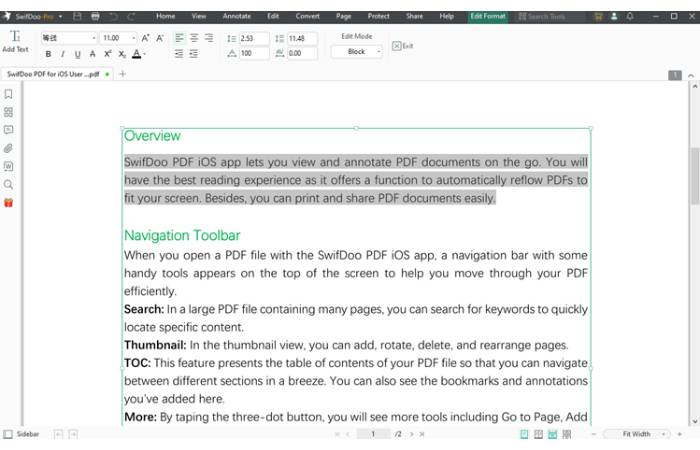Image resolution: width=700 pixels, height=450 pixels.
Task: Save the document with save icon
Action: (77, 16)
